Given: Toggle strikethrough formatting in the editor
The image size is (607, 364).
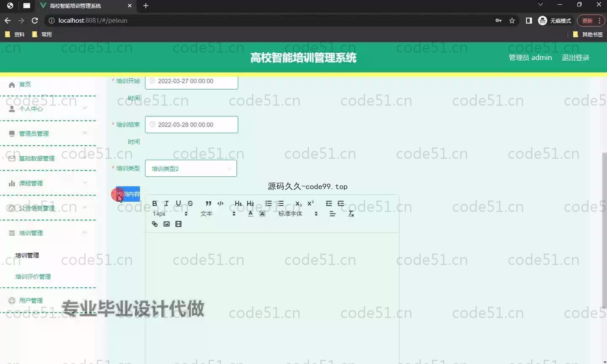Looking at the screenshot, I should (x=190, y=203).
